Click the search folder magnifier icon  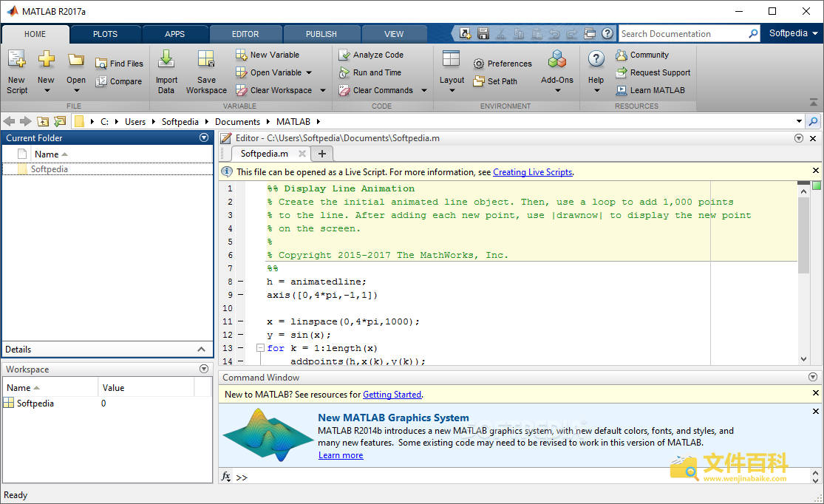[813, 121]
